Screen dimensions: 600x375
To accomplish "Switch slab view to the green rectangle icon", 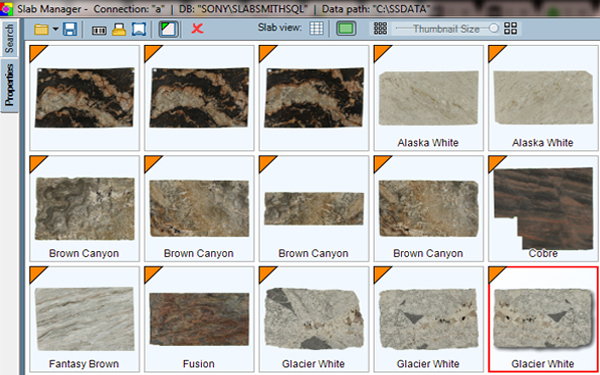I will 346,29.
